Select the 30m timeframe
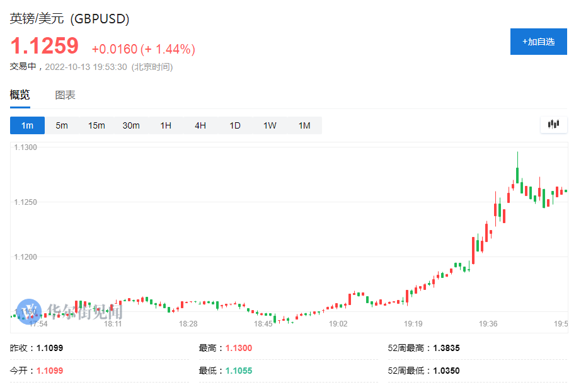The width and height of the screenshot is (581, 392). (x=131, y=125)
